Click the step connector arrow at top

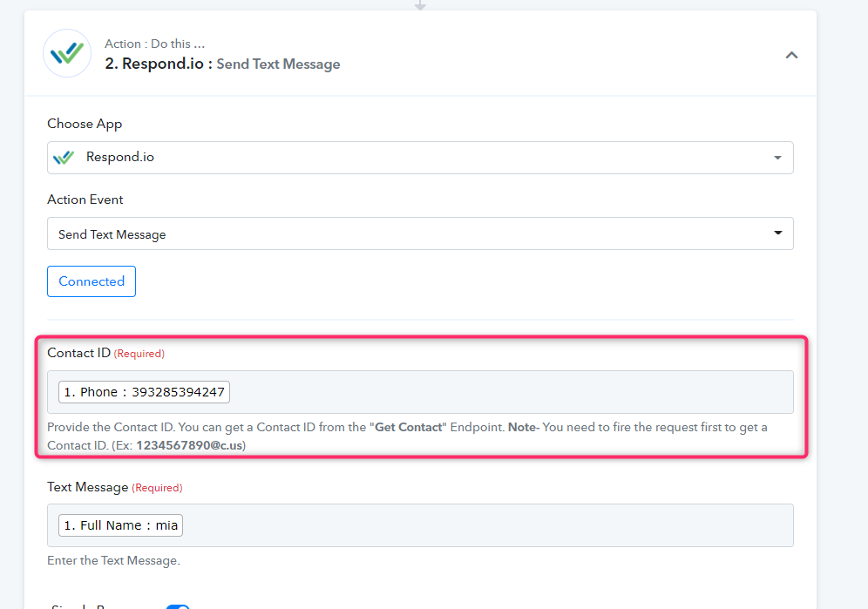pos(420,4)
